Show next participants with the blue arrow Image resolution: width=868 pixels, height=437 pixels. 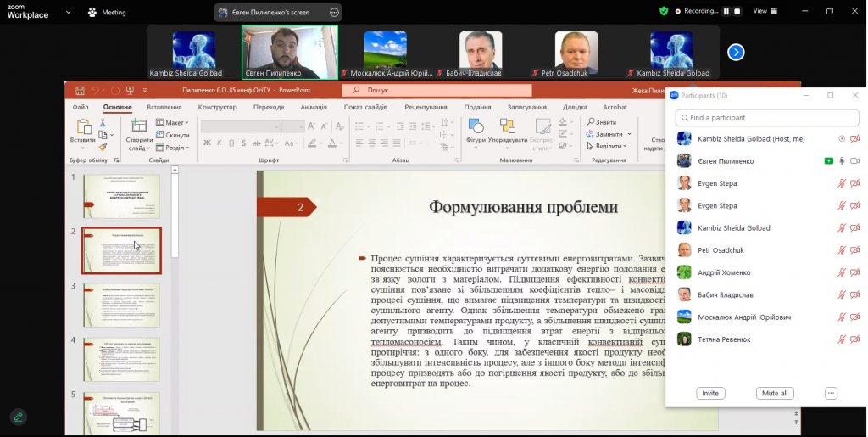pos(736,52)
